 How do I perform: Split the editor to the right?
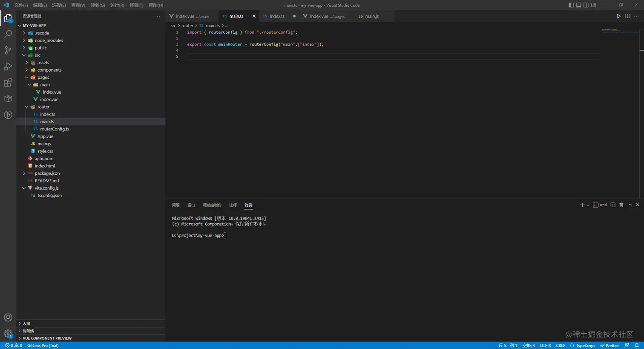(627, 16)
